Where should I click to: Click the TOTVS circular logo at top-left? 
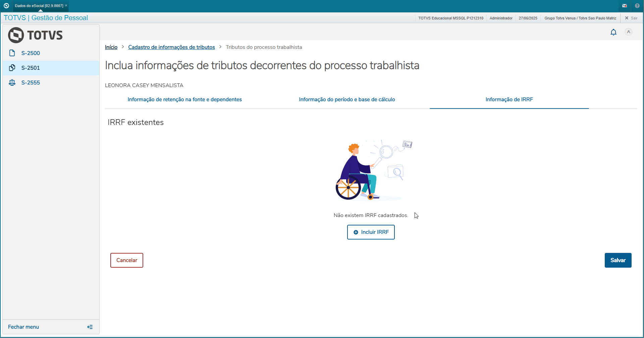point(6,6)
